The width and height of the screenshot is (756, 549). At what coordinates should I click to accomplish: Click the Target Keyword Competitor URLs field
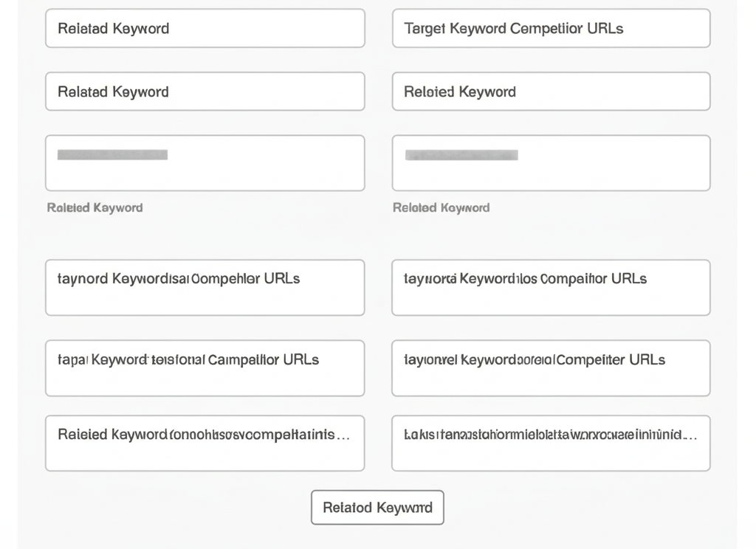point(551,29)
